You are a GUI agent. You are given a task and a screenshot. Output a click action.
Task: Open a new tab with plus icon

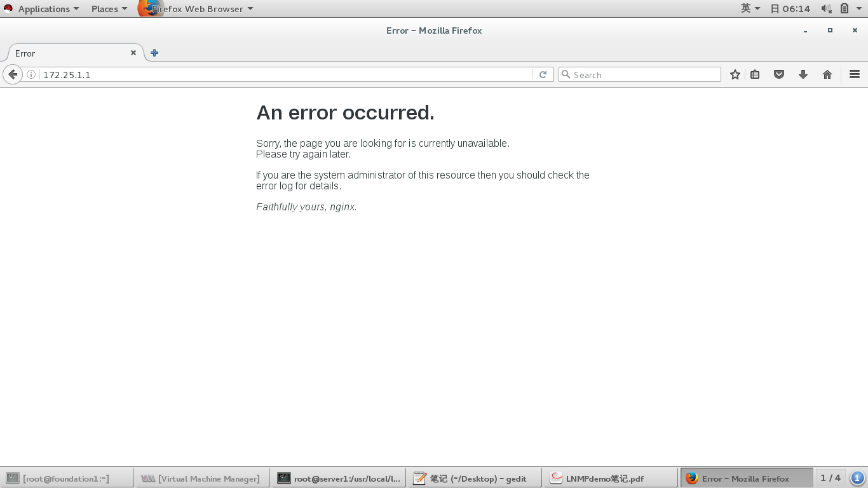(x=154, y=53)
